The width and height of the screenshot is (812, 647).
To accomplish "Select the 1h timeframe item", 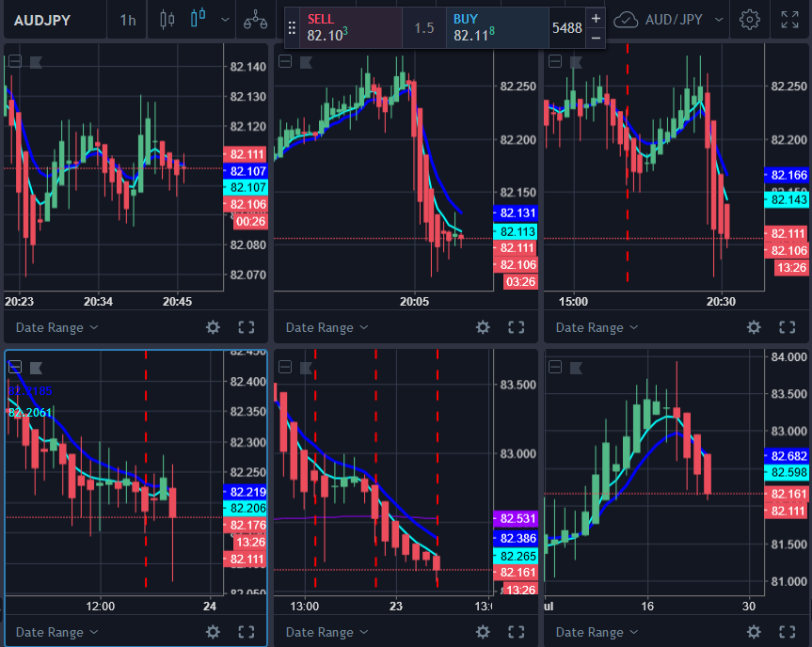I will click(127, 19).
